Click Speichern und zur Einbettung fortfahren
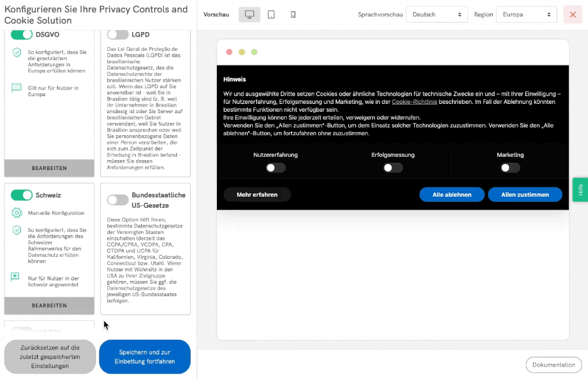 [144, 357]
